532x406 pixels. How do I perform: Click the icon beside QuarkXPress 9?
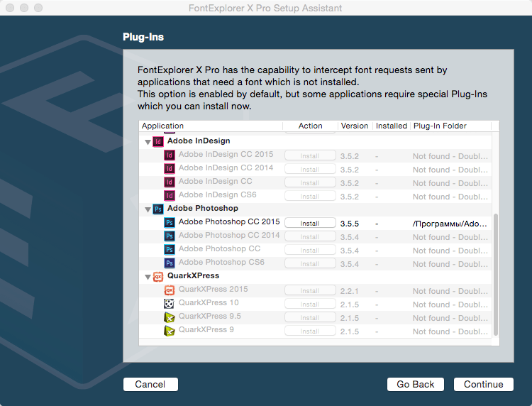point(170,330)
